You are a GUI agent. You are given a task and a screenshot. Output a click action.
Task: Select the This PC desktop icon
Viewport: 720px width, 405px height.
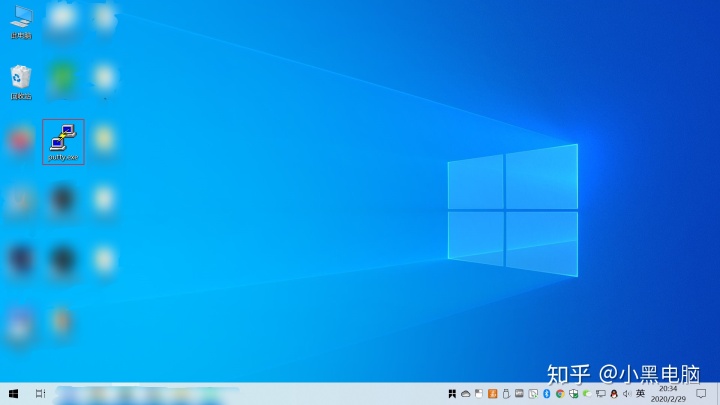point(21,22)
